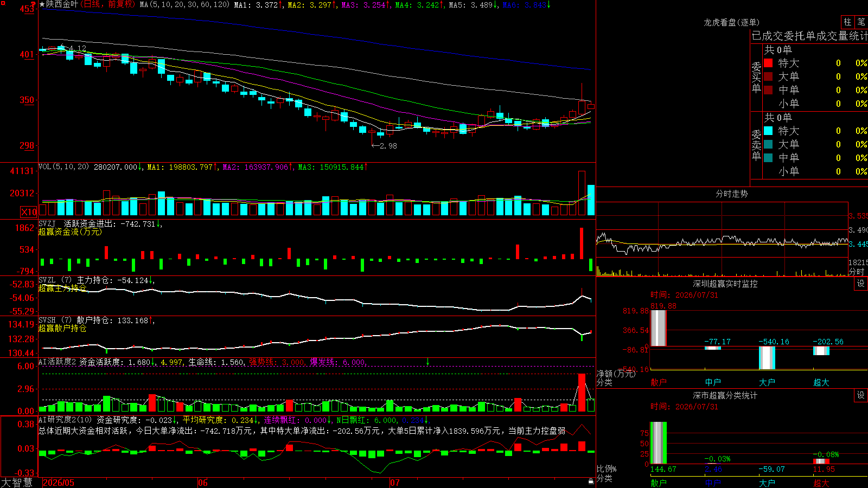Click the 07 month marker on time axis
The height and width of the screenshot is (488, 868).
tap(395, 483)
